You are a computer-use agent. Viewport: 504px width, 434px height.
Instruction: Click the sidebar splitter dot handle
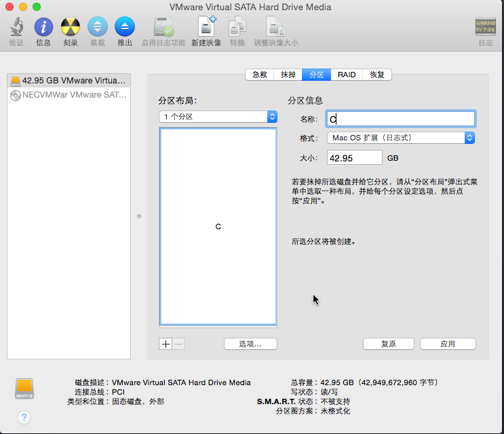pyautogui.click(x=139, y=216)
